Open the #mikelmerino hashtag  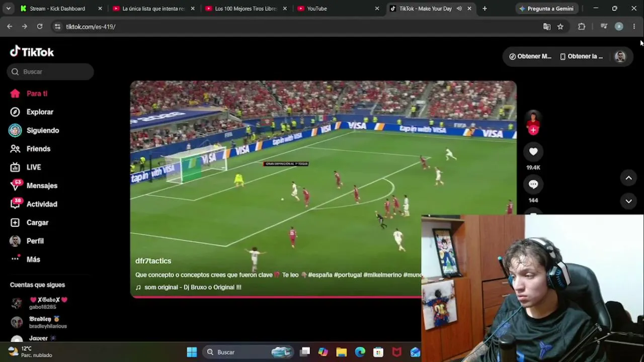click(382, 275)
